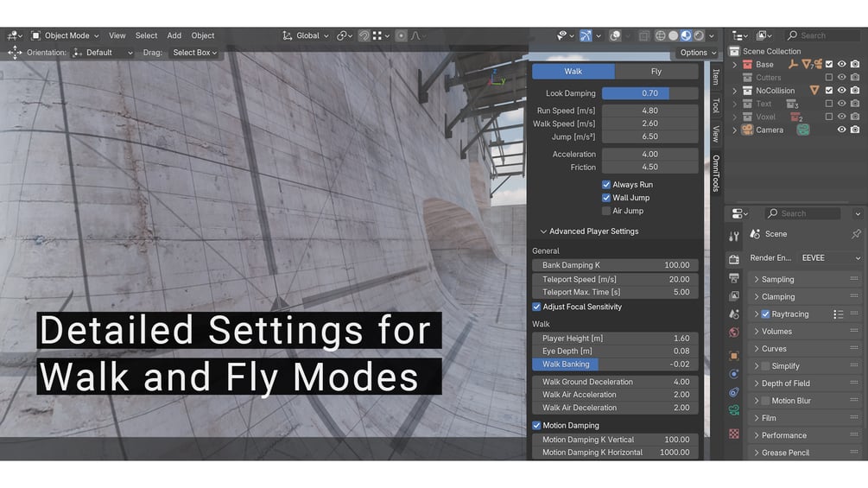Disable the Always Run checkbox
This screenshot has width=868, height=488.
tap(606, 185)
